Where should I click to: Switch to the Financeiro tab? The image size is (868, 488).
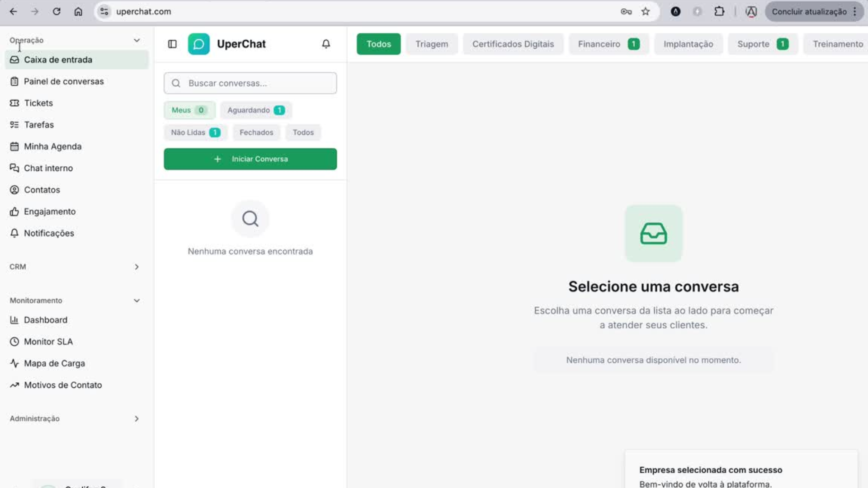click(608, 44)
